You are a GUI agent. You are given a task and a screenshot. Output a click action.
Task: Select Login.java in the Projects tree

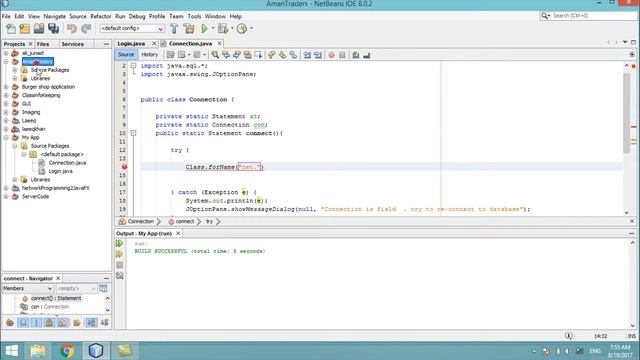click(x=60, y=171)
